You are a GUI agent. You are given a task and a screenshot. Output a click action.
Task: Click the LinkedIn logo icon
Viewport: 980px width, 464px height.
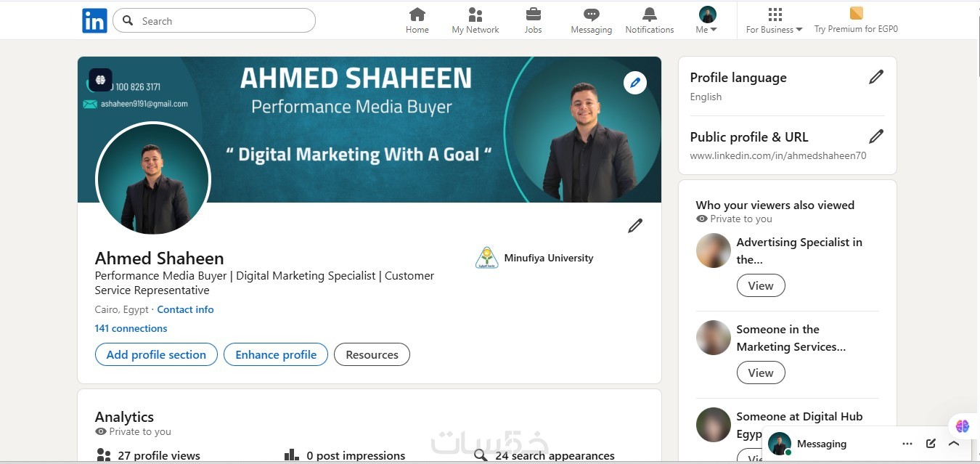click(94, 20)
